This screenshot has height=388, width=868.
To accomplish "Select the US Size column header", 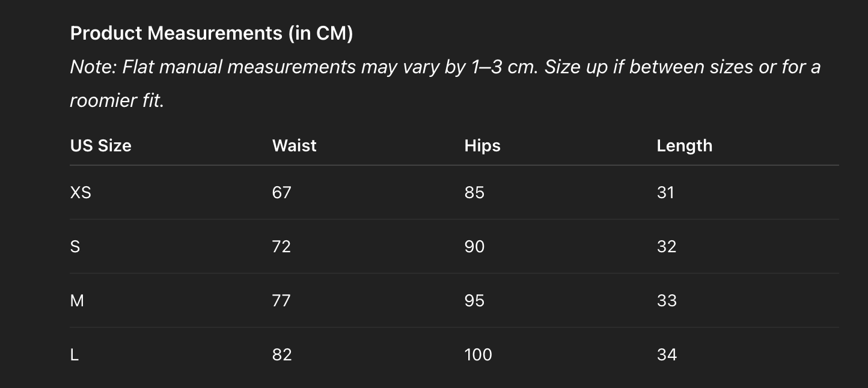I will click(100, 145).
